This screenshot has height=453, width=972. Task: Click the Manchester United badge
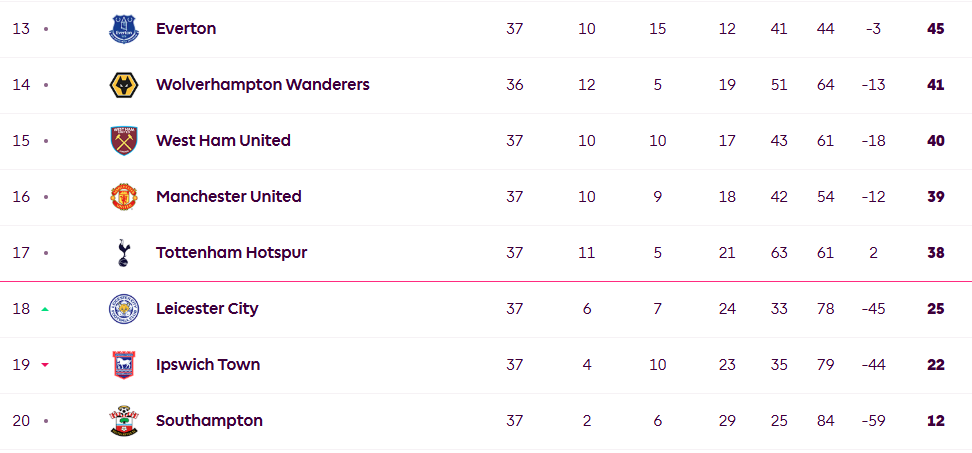(x=124, y=197)
